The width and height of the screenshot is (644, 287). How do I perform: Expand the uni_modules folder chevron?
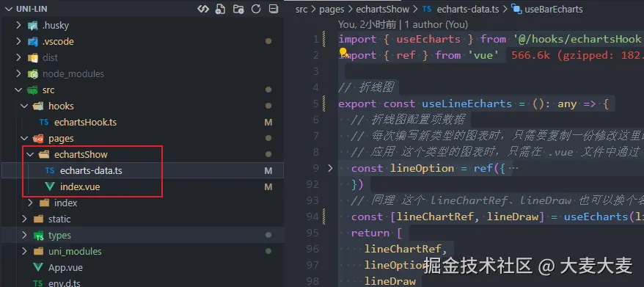point(24,251)
